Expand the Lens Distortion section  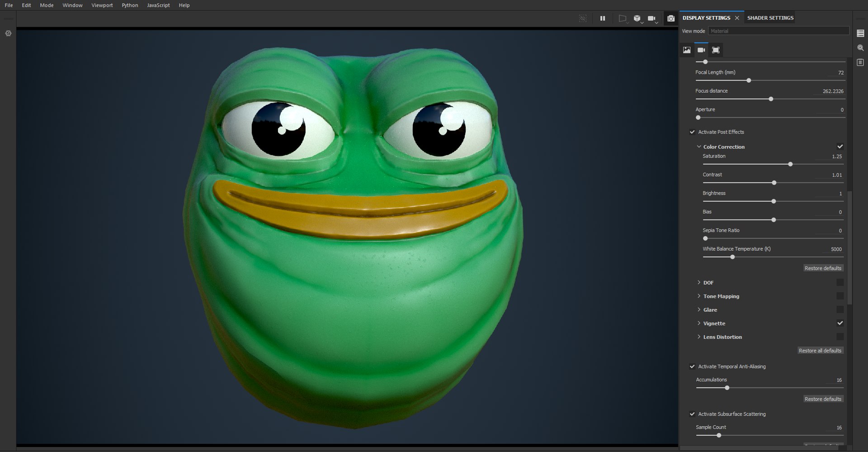click(699, 337)
